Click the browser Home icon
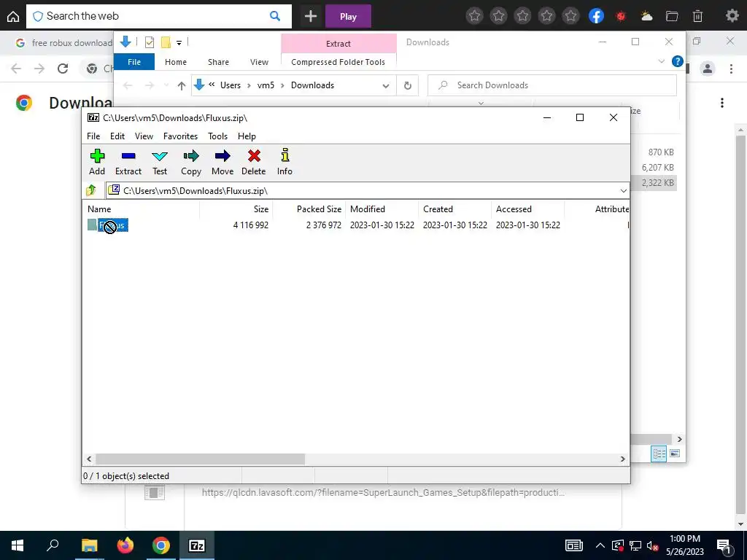This screenshot has height=560, width=747. tap(13, 17)
